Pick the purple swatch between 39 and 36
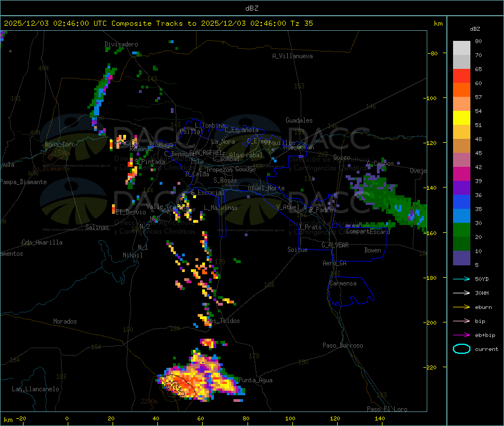The height and width of the screenshot is (426, 504). click(461, 188)
